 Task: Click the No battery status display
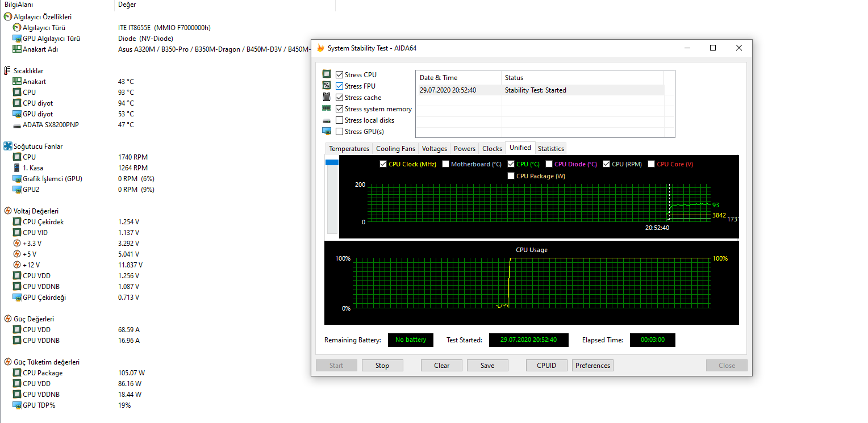[411, 340]
